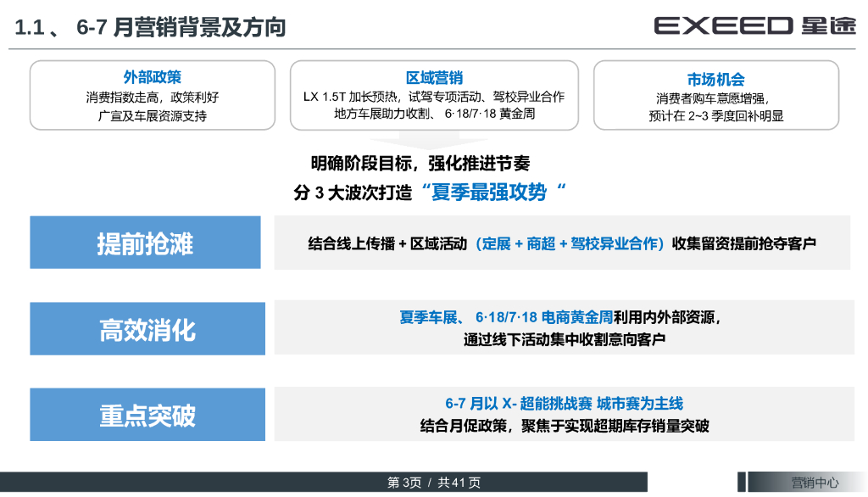Screen dimensions: 868x497
Task: Click the section number 1.1 label
Action: pos(27,25)
